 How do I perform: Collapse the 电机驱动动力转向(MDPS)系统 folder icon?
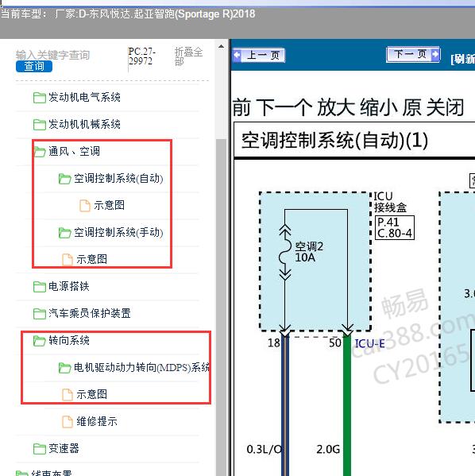click(64, 368)
